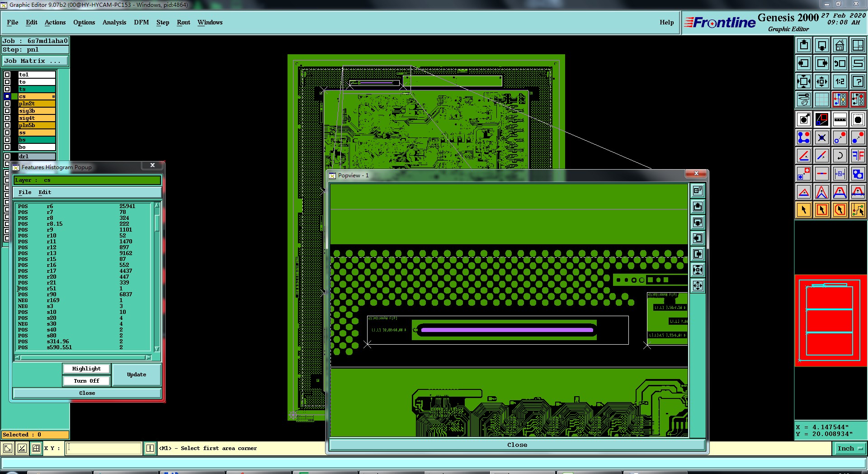Click the red and blue square zoom-area icon
868x474 pixels.
[822, 119]
